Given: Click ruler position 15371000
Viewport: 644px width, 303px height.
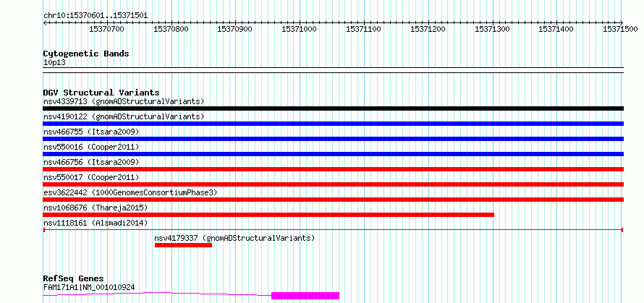Looking at the screenshot, I should (299, 29).
